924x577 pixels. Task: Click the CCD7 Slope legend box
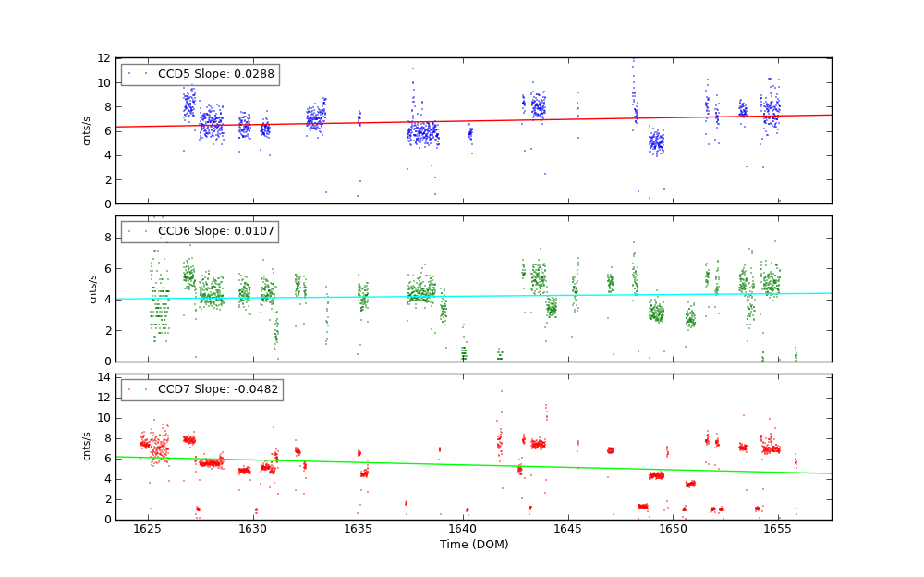coord(201,390)
